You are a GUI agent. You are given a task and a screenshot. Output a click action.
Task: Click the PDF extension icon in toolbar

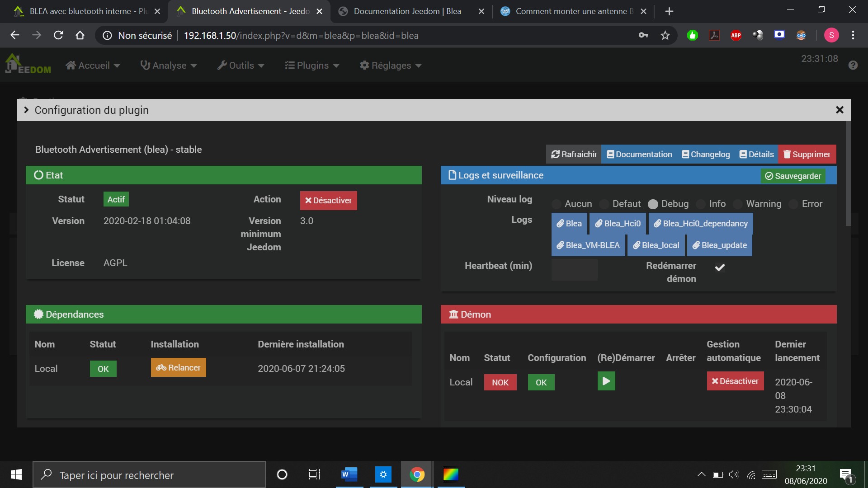[714, 35]
